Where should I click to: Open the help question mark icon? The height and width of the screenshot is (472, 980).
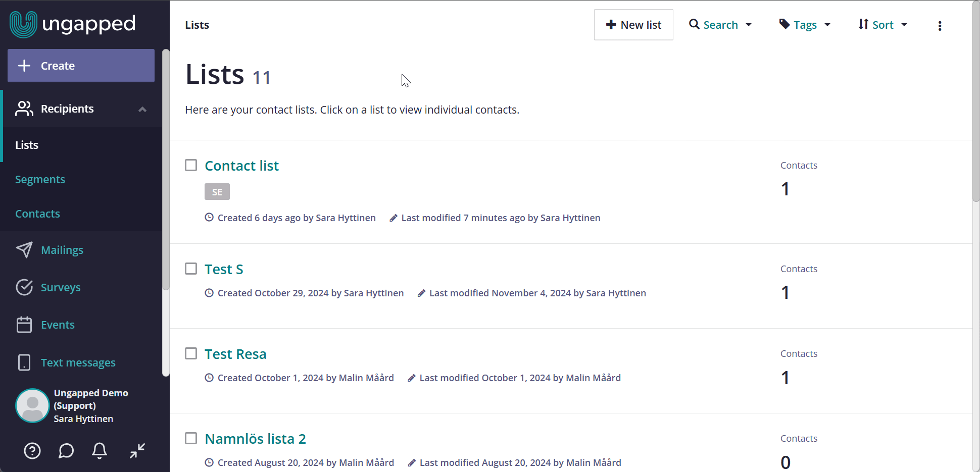(x=32, y=451)
